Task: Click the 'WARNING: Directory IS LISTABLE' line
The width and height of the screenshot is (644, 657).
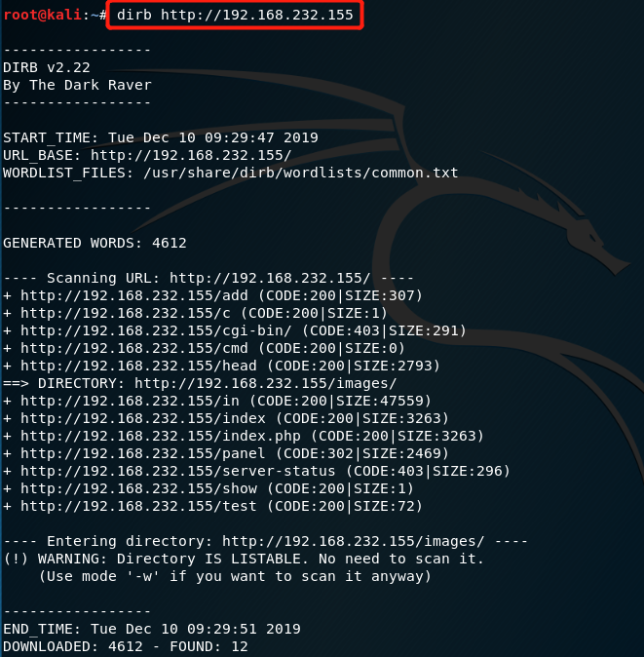Action: click(244, 559)
